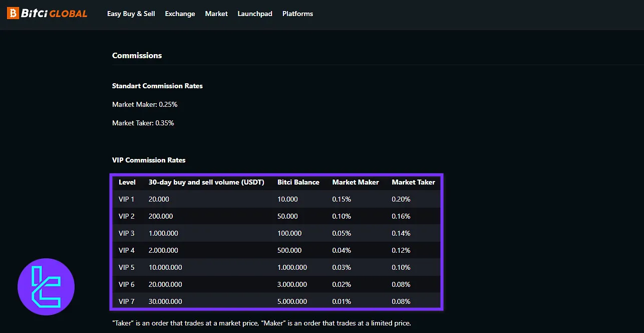Navigate to Launchpad
644x333 pixels.
[255, 14]
